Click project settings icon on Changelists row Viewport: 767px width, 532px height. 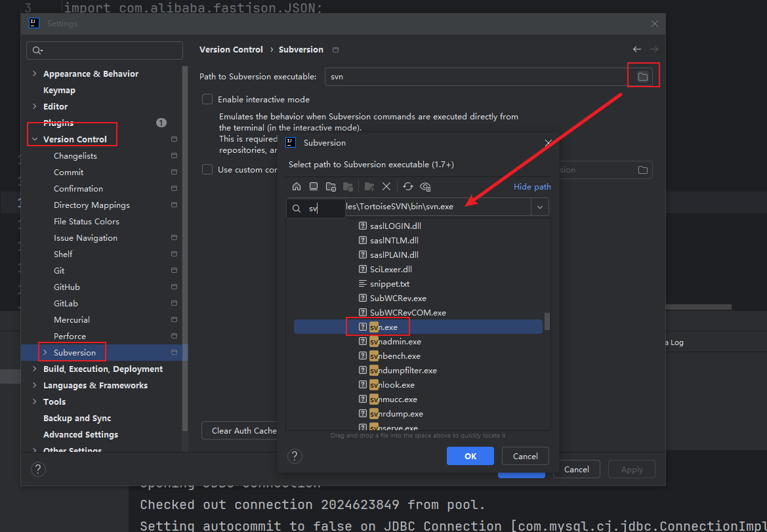click(174, 156)
